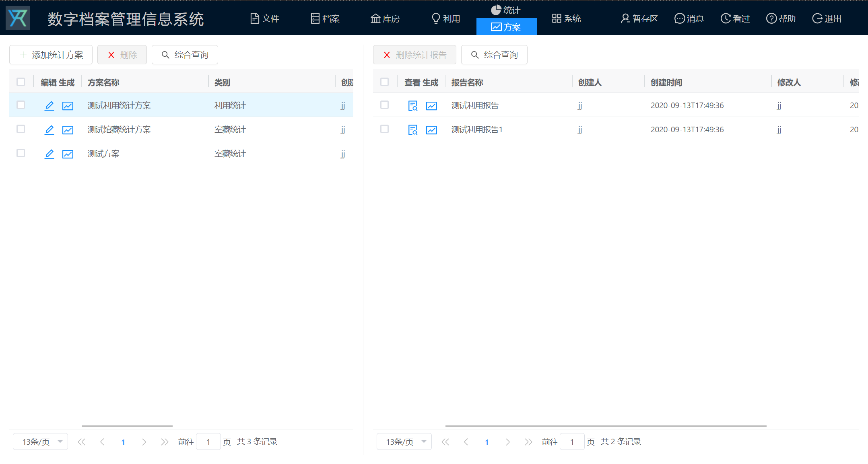Open reports list page-size dropdown
The height and width of the screenshot is (464, 868).
click(404, 441)
